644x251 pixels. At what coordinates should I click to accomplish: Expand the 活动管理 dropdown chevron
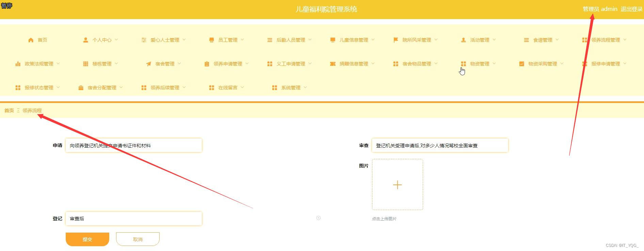pyautogui.click(x=494, y=40)
